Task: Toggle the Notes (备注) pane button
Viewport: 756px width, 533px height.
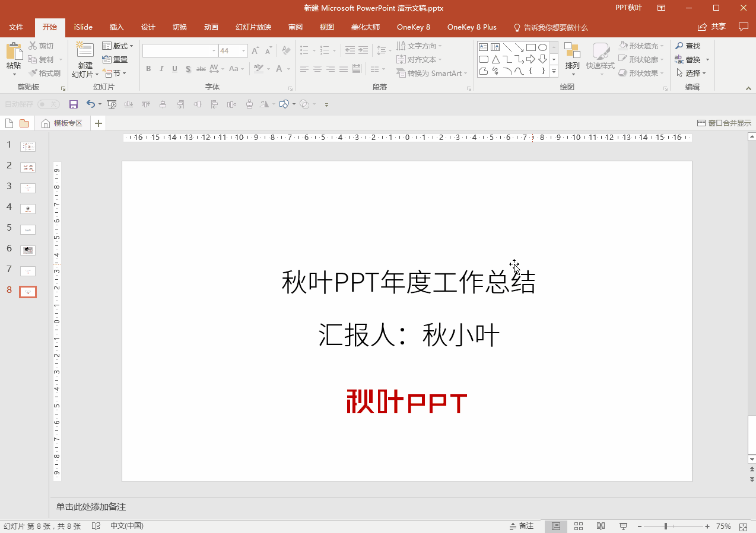Action: [522, 526]
